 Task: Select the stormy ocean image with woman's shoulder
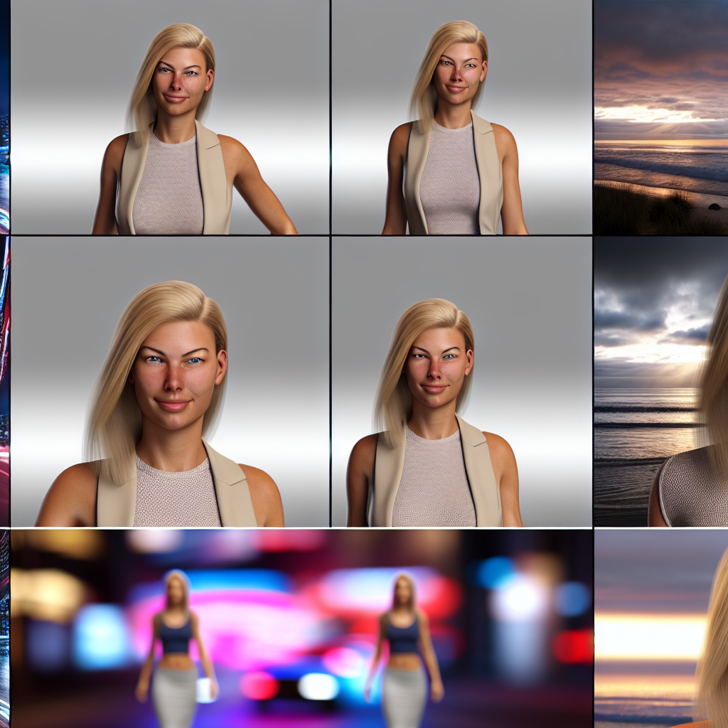[660, 381]
